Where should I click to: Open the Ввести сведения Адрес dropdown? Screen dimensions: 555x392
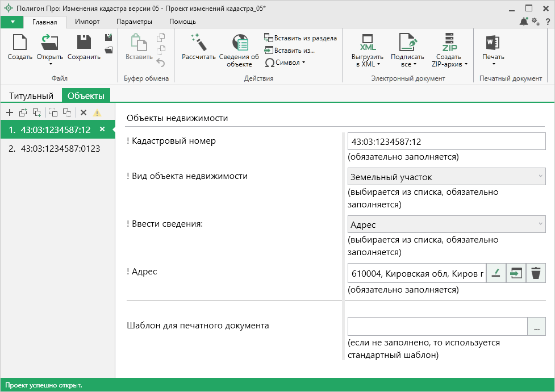446,225
